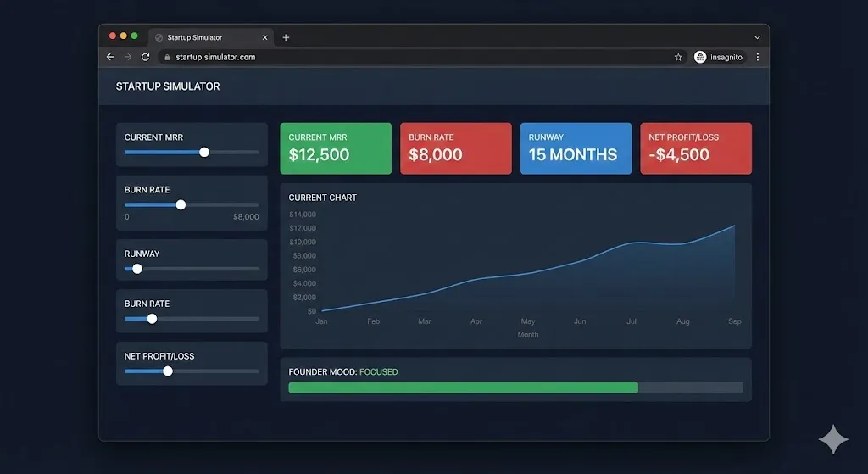Click the Current Chart heading
Screen dimensions: 868x474
(323, 198)
